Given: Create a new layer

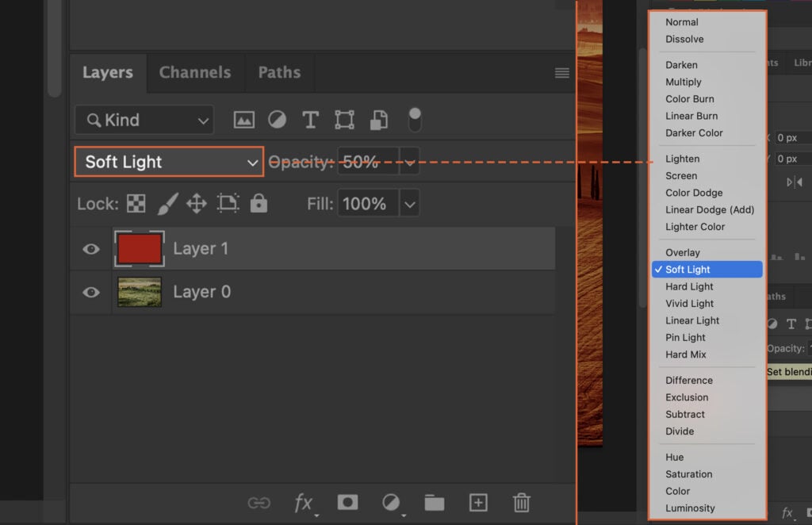Looking at the screenshot, I should click(477, 502).
